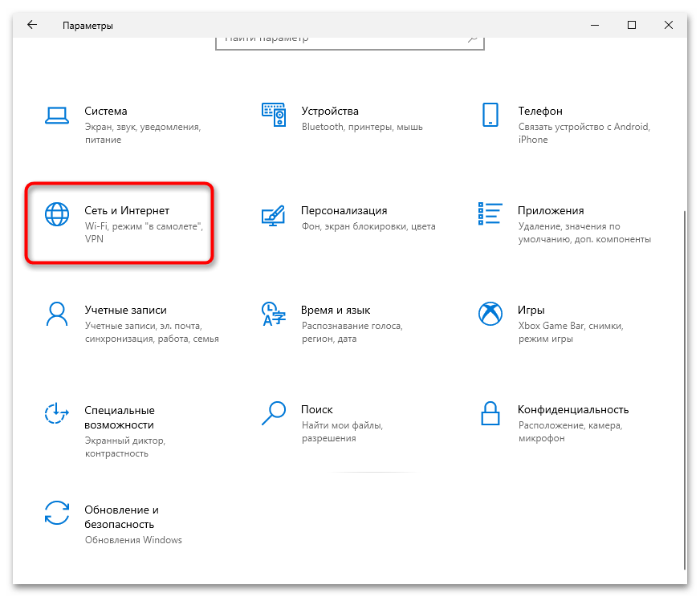
Task: Maximize the Параметры window
Action: click(632, 25)
